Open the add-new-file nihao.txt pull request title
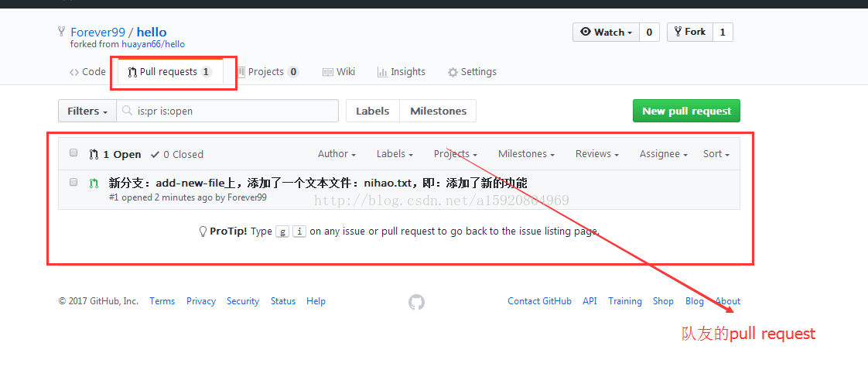This screenshot has width=868, height=384. point(318,183)
